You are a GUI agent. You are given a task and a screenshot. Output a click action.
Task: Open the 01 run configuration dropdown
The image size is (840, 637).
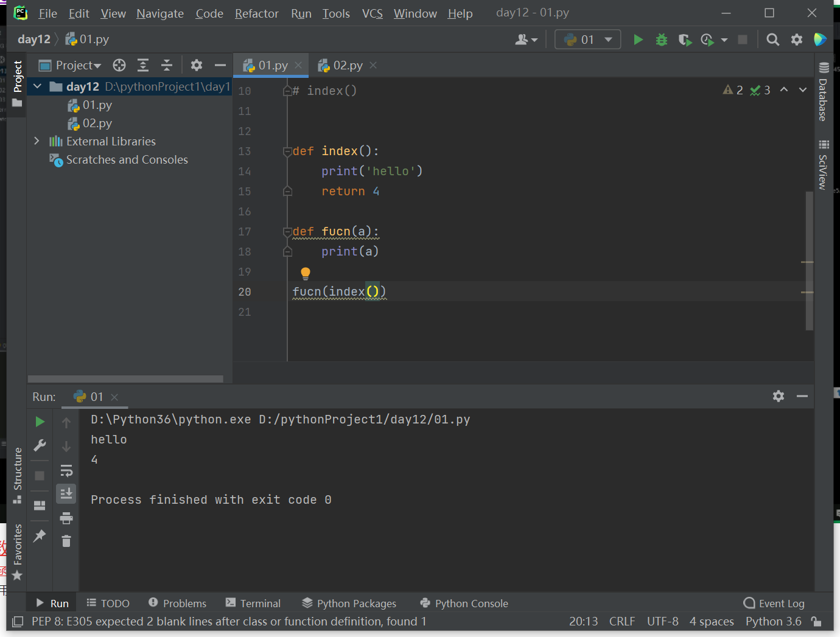click(x=587, y=40)
